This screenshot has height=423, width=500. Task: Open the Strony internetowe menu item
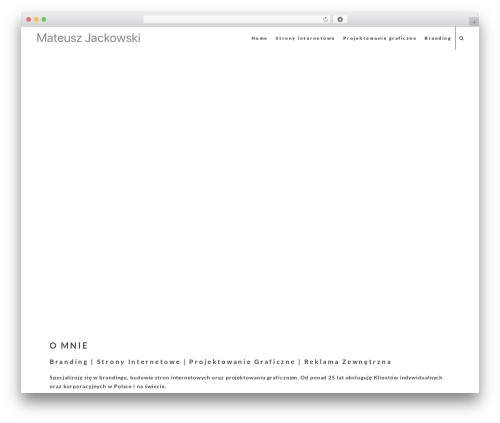tap(305, 38)
